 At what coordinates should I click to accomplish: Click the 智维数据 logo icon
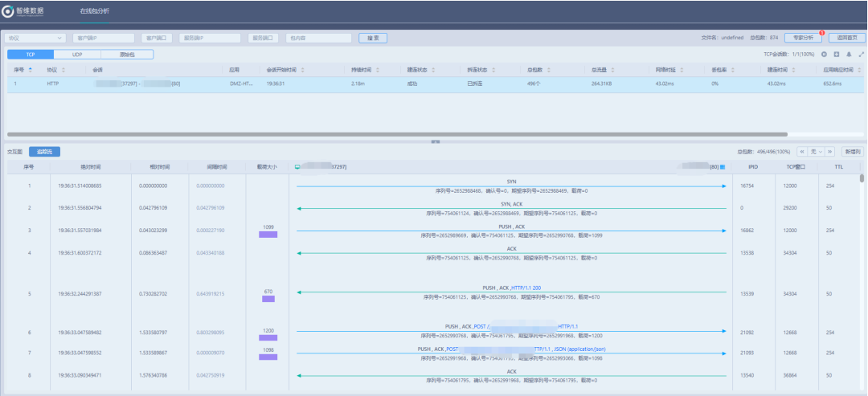coord(7,11)
